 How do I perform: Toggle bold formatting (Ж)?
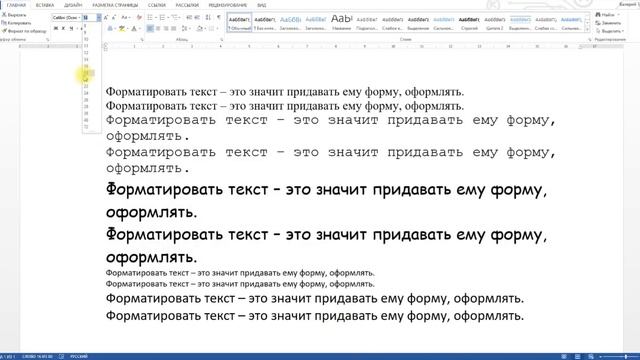56,28
